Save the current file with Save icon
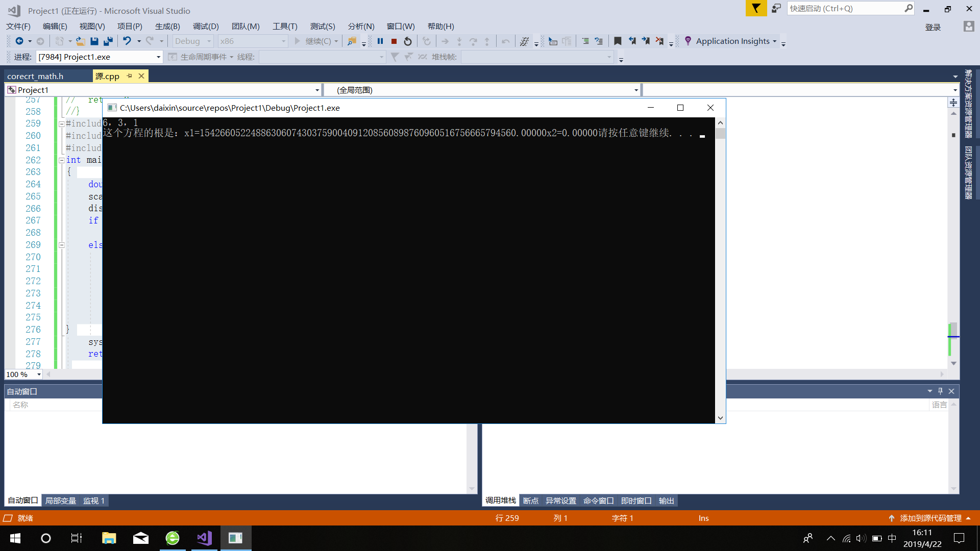Screen dimensions: 980x551 pos(94,41)
